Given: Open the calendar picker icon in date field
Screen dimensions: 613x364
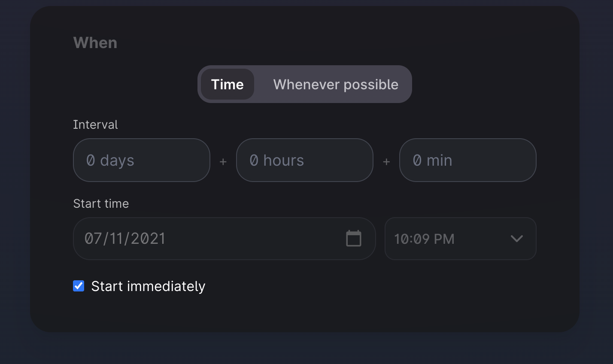Looking at the screenshot, I should point(354,239).
